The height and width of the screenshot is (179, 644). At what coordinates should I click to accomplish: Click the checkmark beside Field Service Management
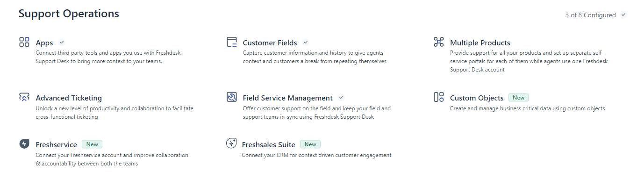point(341,98)
